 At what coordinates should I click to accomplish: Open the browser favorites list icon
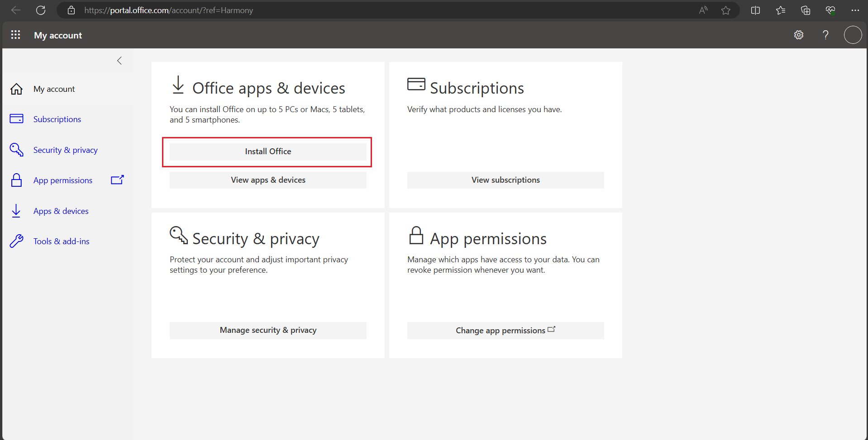tap(781, 10)
